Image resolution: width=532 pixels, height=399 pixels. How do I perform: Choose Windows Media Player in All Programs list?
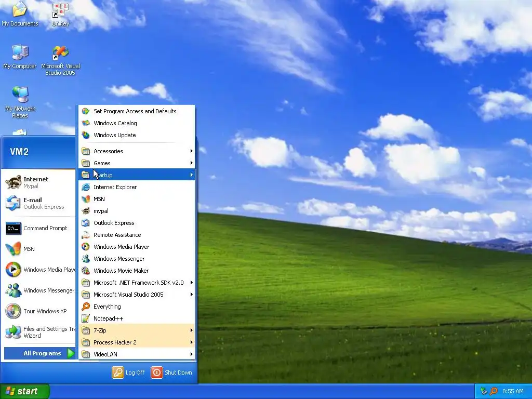point(137,247)
